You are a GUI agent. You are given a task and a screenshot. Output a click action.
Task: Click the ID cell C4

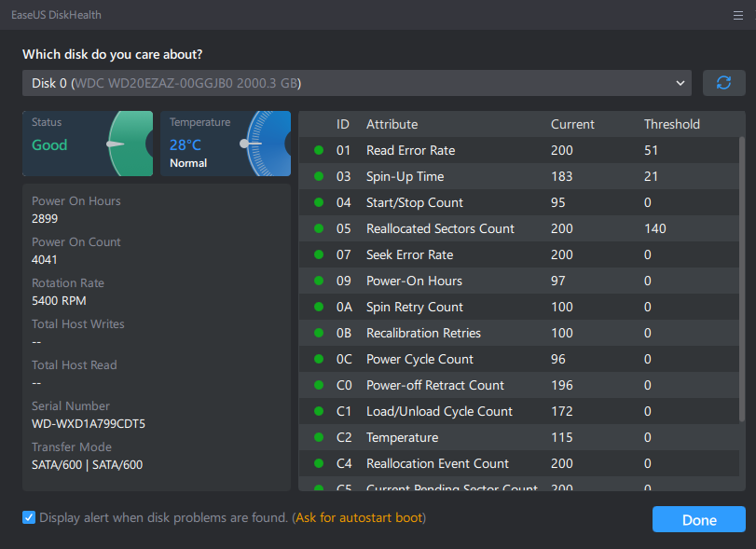(344, 462)
